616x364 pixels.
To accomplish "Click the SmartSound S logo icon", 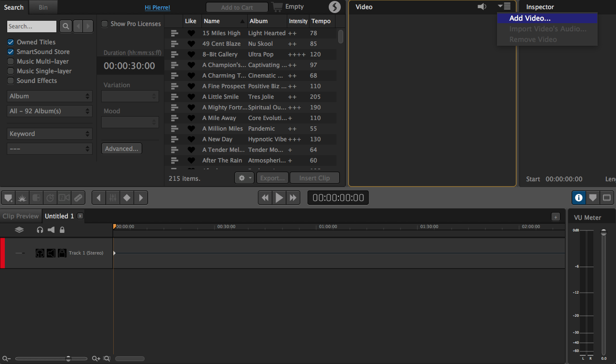I will 335,7.
